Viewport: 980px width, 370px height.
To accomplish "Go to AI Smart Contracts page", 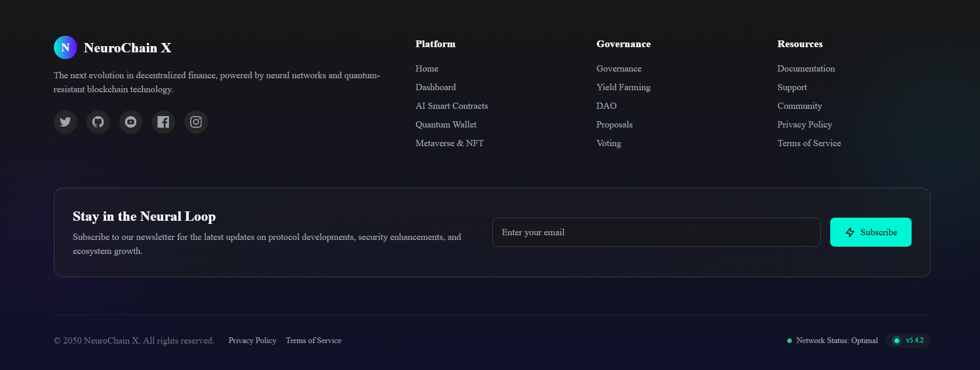I will tap(451, 106).
